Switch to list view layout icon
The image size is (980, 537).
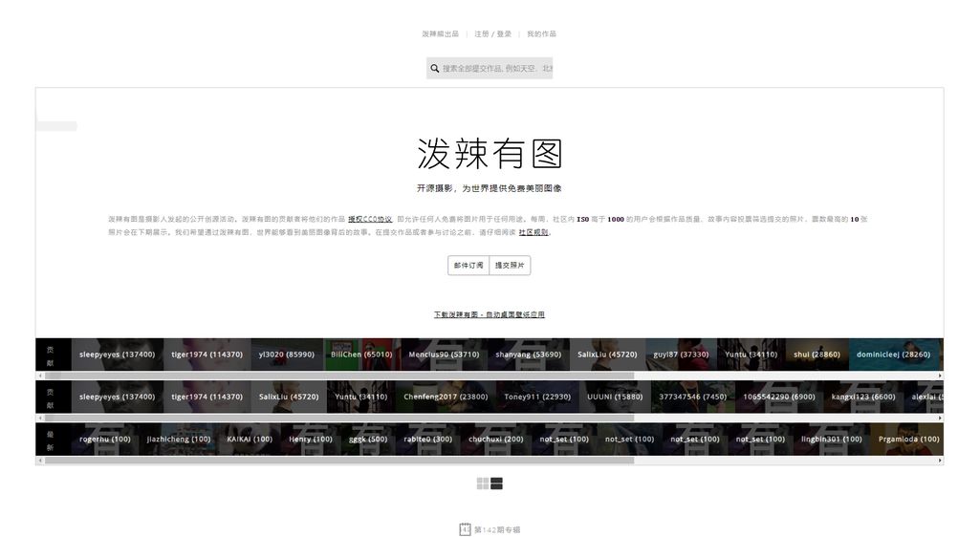(x=496, y=483)
